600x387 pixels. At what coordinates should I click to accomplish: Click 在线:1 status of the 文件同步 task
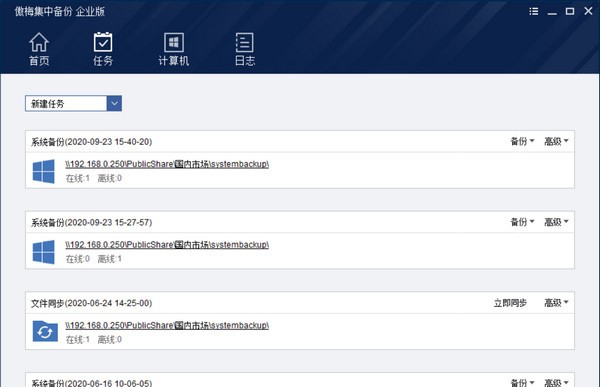(x=78, y=340)
